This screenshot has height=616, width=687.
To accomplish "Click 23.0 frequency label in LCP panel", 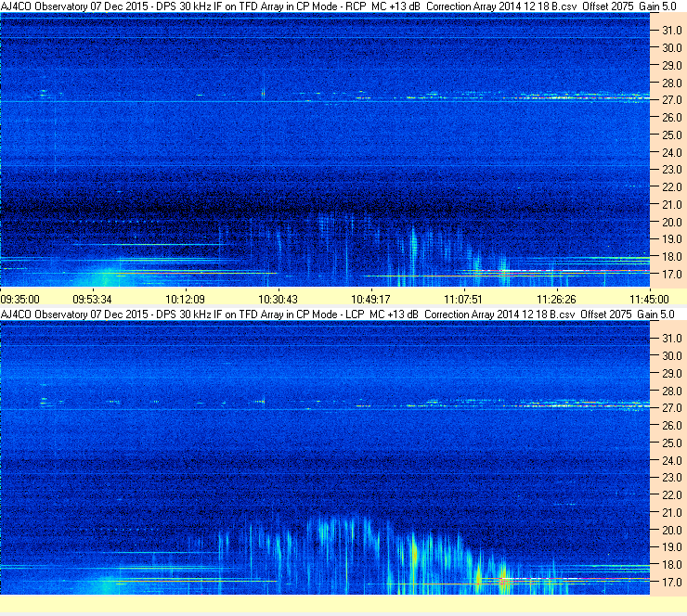I will 671,478.
